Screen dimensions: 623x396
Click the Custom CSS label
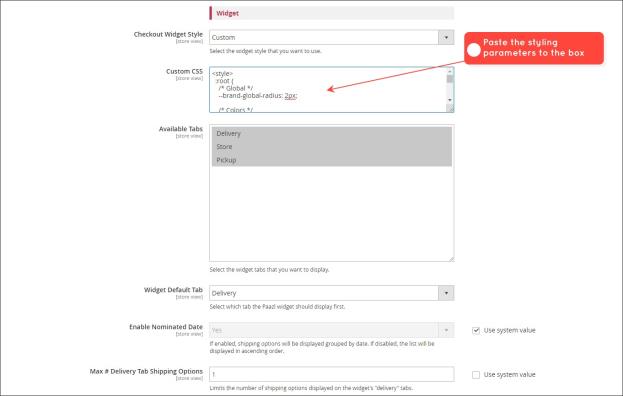pyautogui.click(x=184, y=71)
